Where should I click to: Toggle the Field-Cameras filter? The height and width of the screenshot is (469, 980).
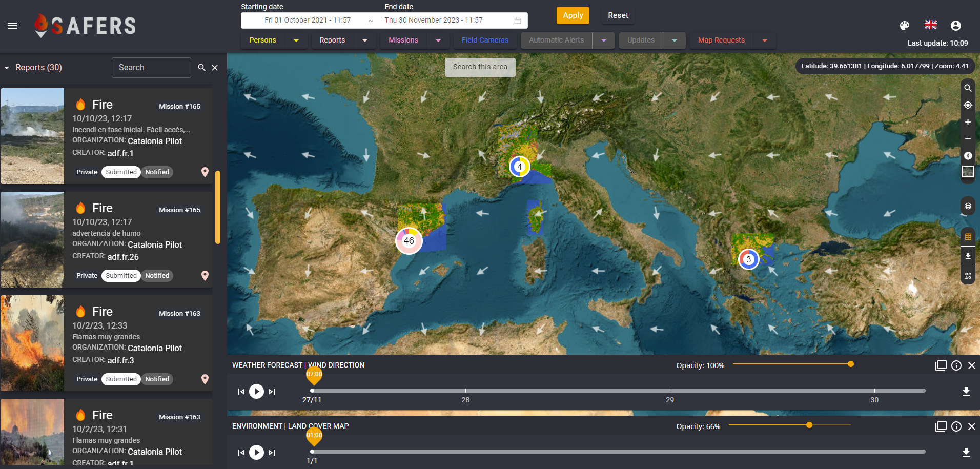click(x=485, y=40)
